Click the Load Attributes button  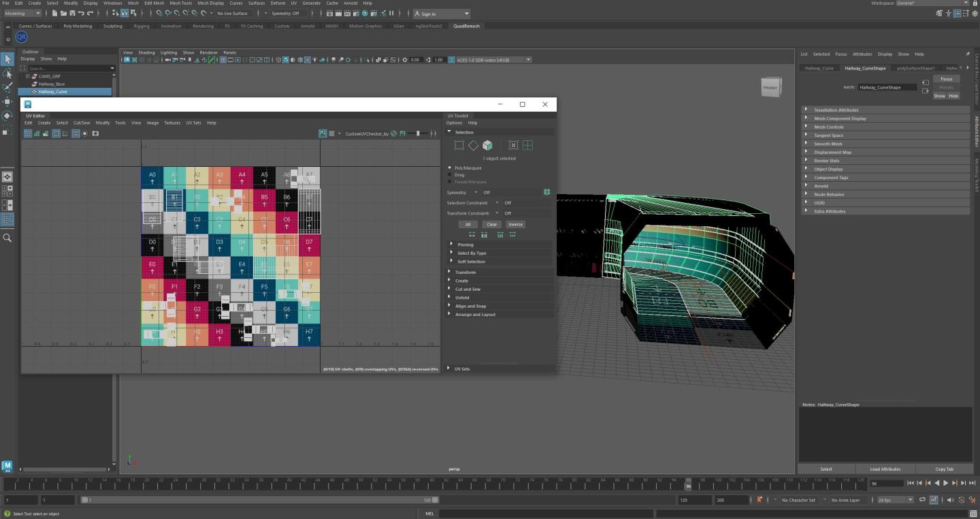885,469
